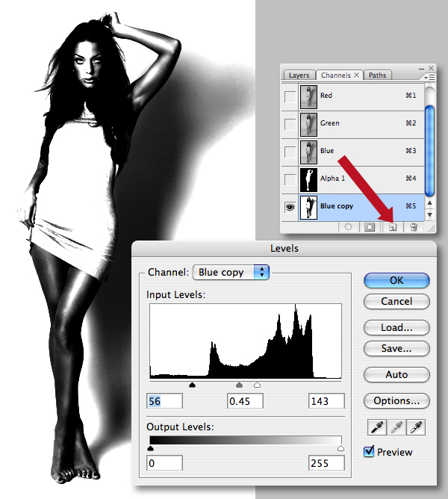
Task: Select the white point eyedropper
Action: click(416, 427)
